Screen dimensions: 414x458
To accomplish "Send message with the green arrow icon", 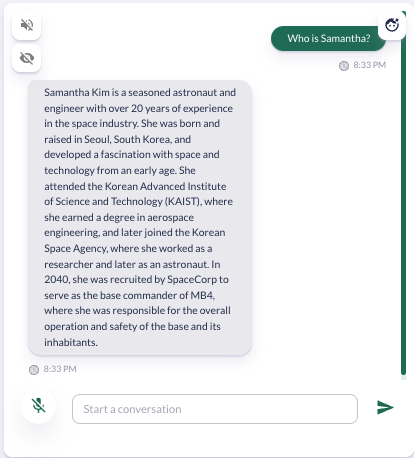I will 385,407.
